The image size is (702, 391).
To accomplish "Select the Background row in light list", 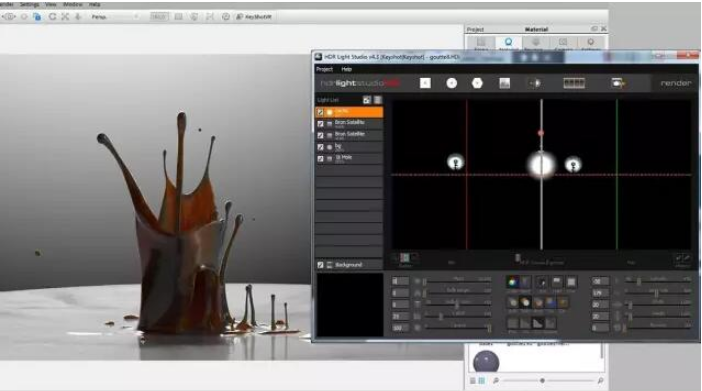I will [349, 265].
